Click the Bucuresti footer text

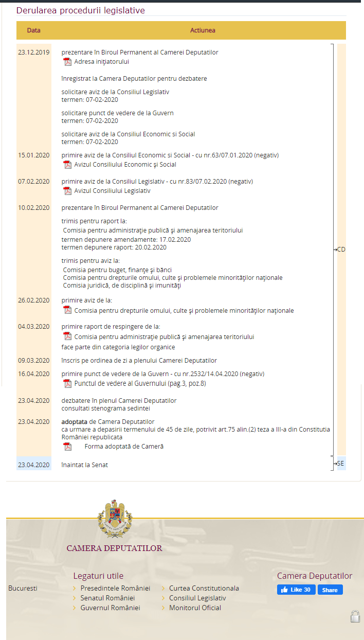pyautogui.click(x=23, y=588)
